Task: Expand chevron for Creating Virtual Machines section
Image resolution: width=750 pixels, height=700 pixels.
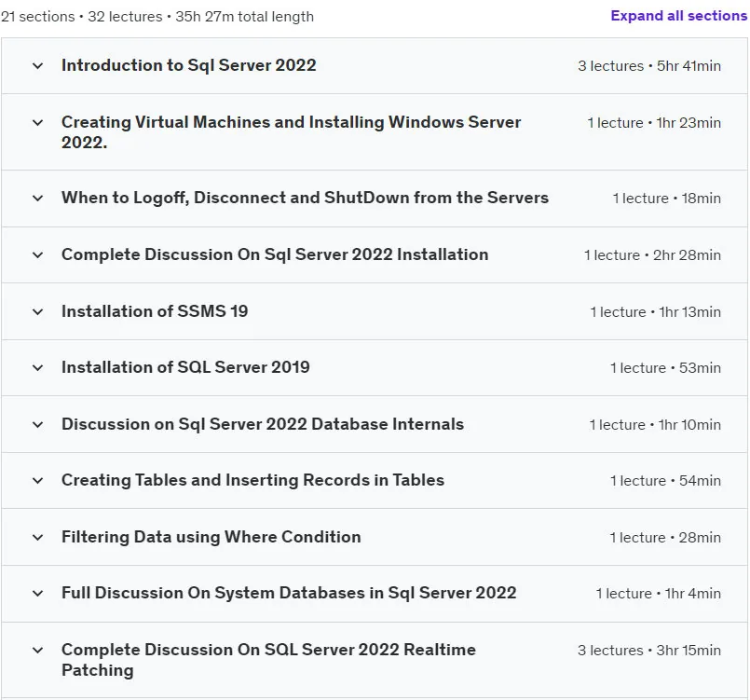Action: click(x=38, y=122)
